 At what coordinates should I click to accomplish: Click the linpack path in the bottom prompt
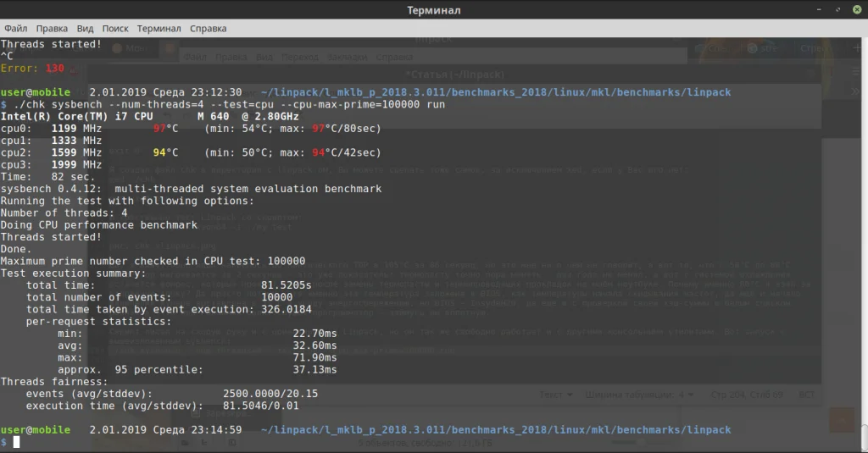point(495,430)
